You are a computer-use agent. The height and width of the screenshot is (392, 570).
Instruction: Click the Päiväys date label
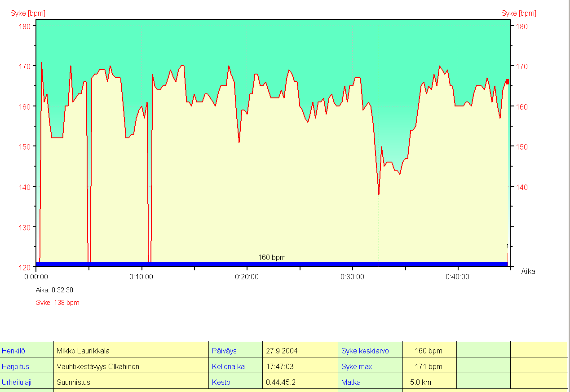click(x=224, y=351)
